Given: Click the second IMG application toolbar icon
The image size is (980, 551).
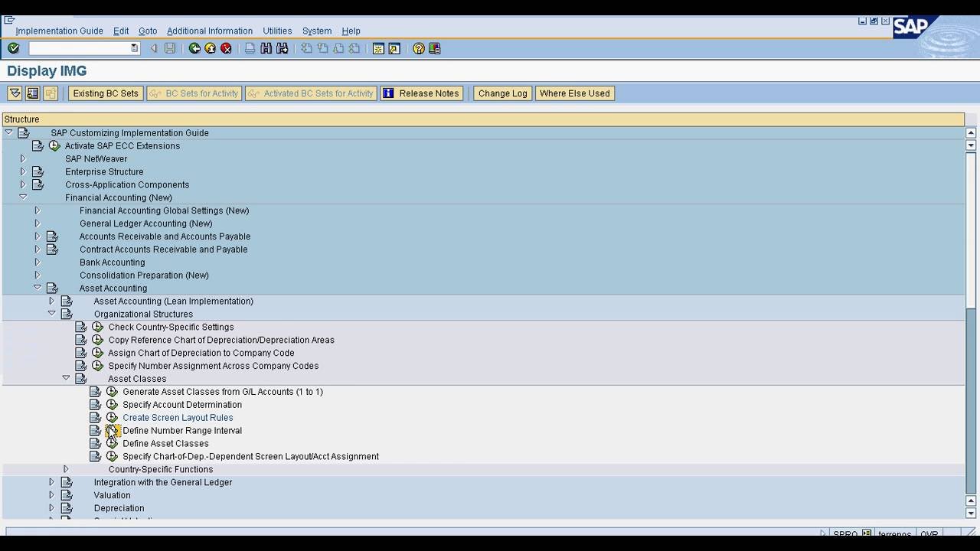Looking at the screenshot, I should (x=32, y=93).
